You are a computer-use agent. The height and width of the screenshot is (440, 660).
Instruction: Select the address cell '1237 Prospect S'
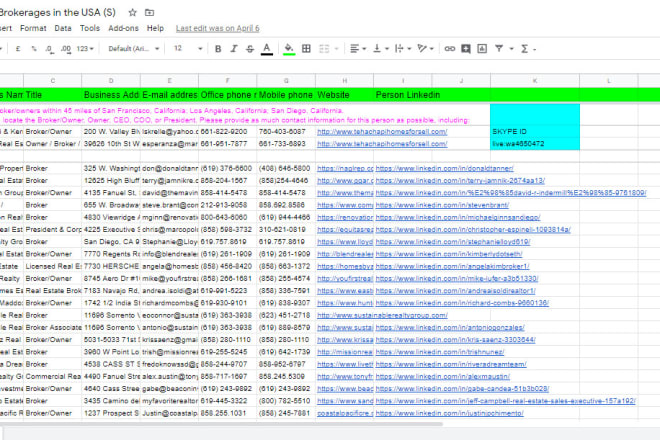[111, 413]
